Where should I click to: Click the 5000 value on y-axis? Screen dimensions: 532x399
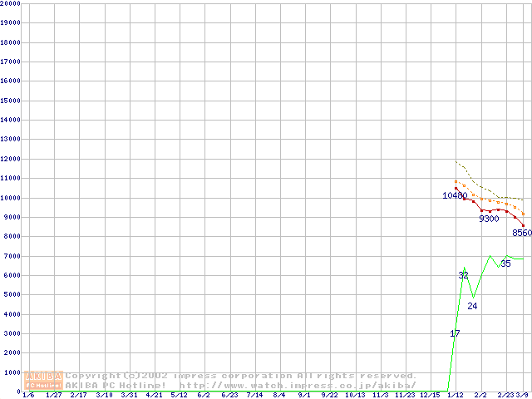click(x=12, y=295)
